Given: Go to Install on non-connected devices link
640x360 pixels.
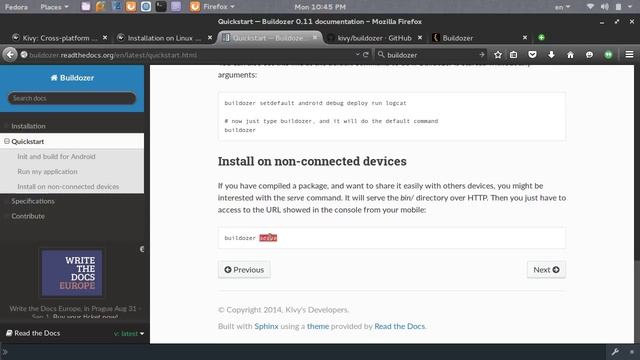Looking at the screenshot, I should (x=68, y=187).
